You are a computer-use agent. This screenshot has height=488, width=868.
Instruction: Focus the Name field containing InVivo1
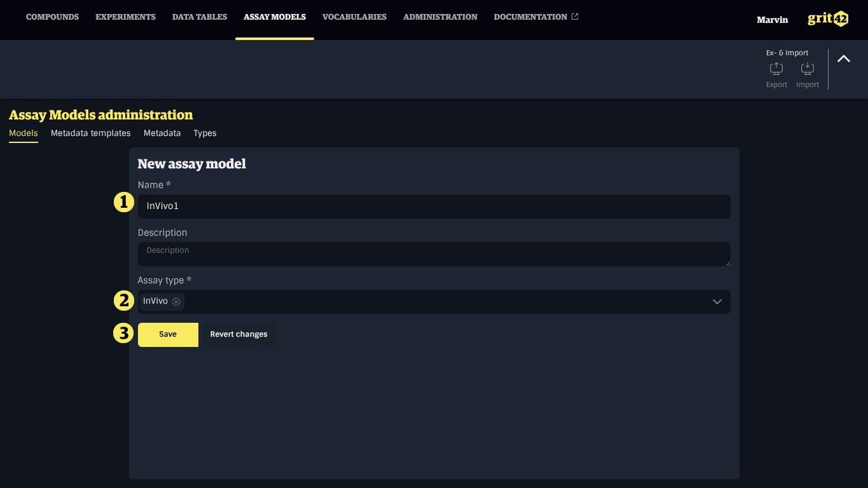(434, 207)
